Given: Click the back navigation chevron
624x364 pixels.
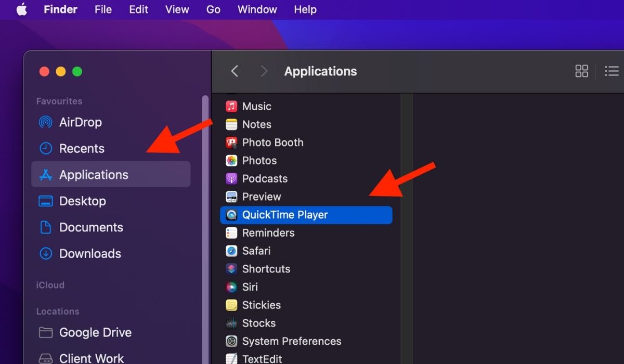Looking at the screenshot, I should [235, 71].
